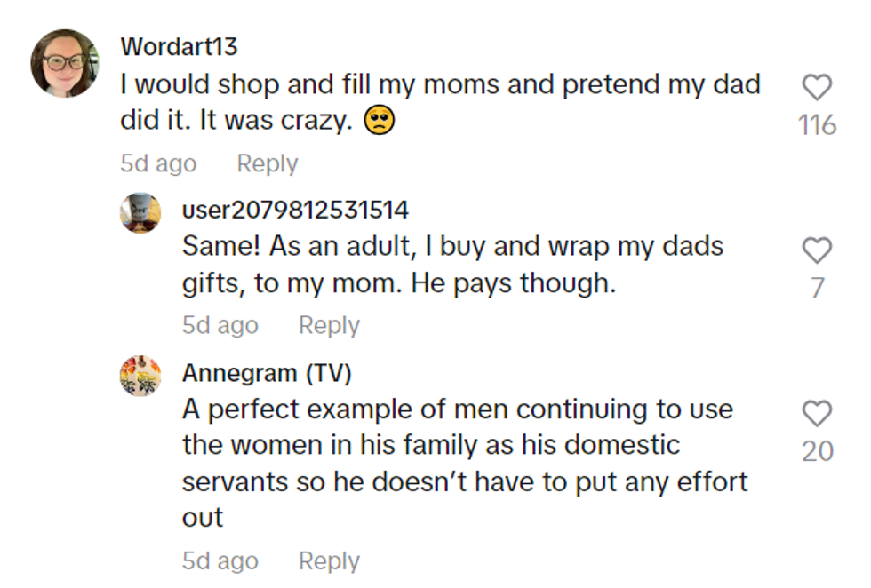Open the Wordart13 username link
Viewport: 871px width, 588px height.
179,46
